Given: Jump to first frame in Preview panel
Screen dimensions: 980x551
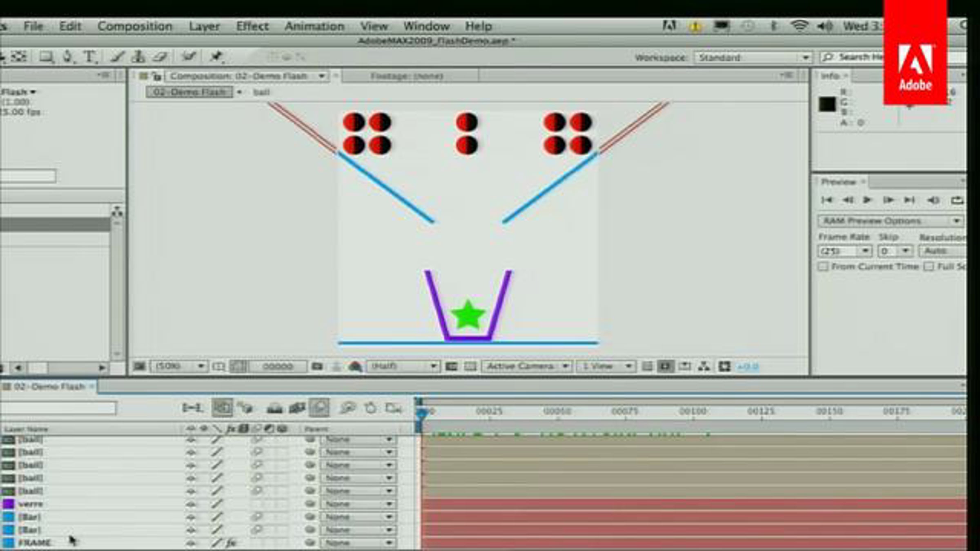Looking at the screenshot, I should pyautogui.click(x=827, y=200).
